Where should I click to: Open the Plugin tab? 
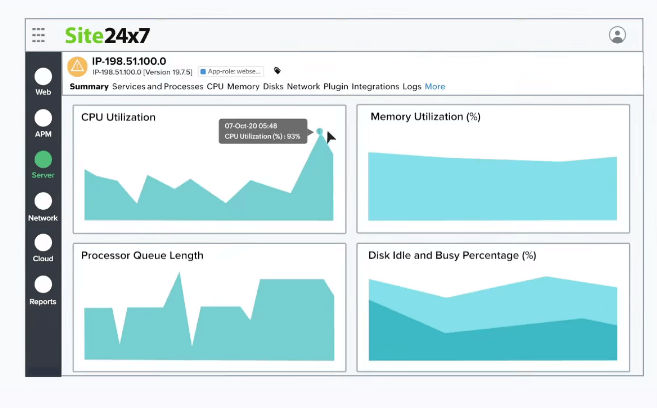coord(336,87)
